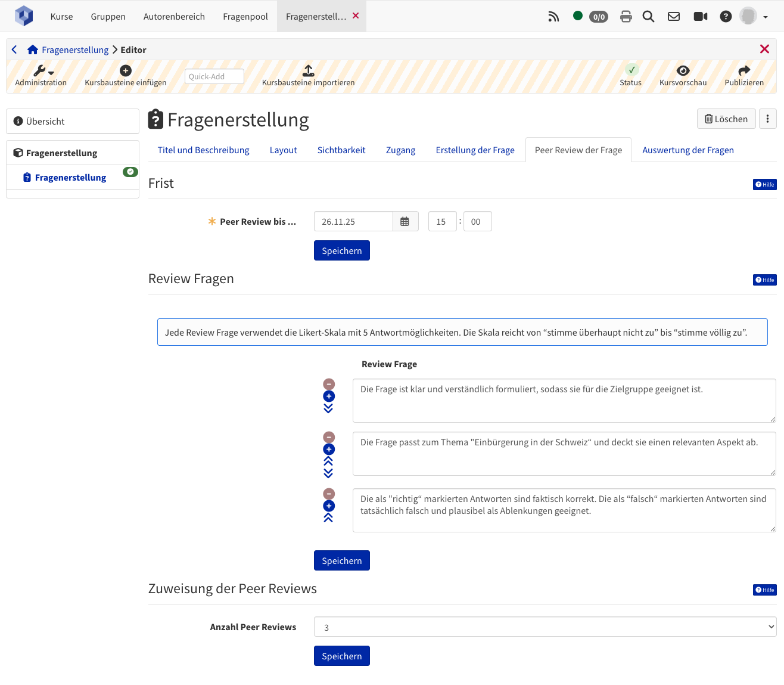Move the third review question up
This screenshot has width=784, height=685.
(x=328, y=518)
